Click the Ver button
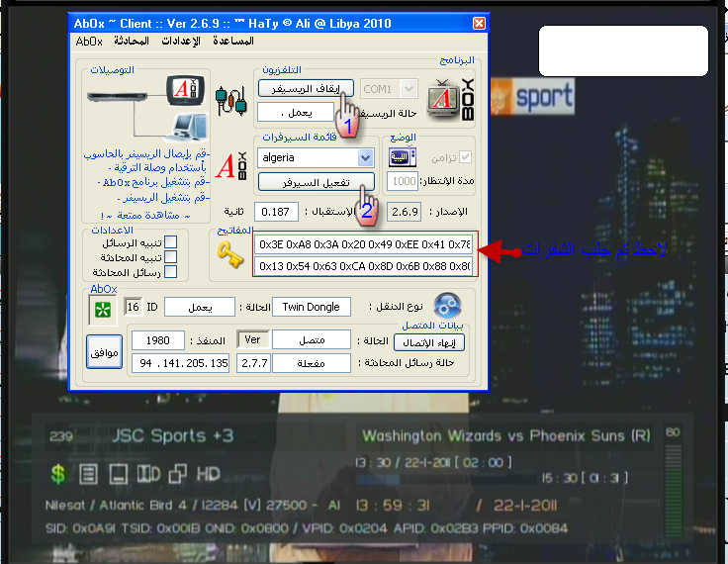Viewport: 728px width, 564px height. click(252, 339)
